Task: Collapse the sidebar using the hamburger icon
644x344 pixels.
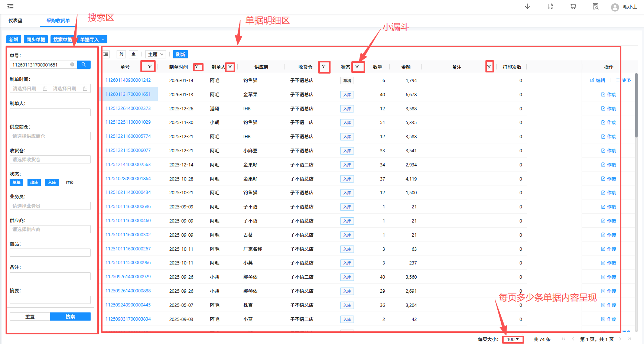Action: (x=10, y=6)
